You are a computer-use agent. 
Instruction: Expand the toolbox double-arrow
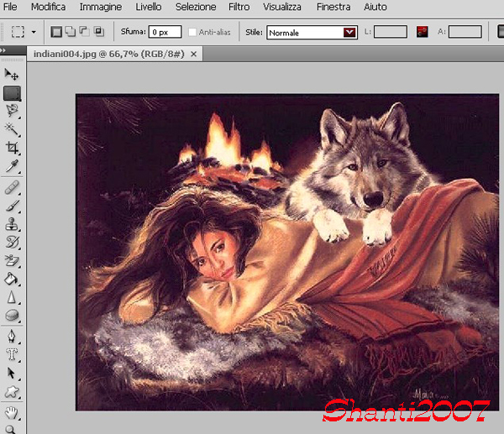pyautogui.click(x=3, y=50)
